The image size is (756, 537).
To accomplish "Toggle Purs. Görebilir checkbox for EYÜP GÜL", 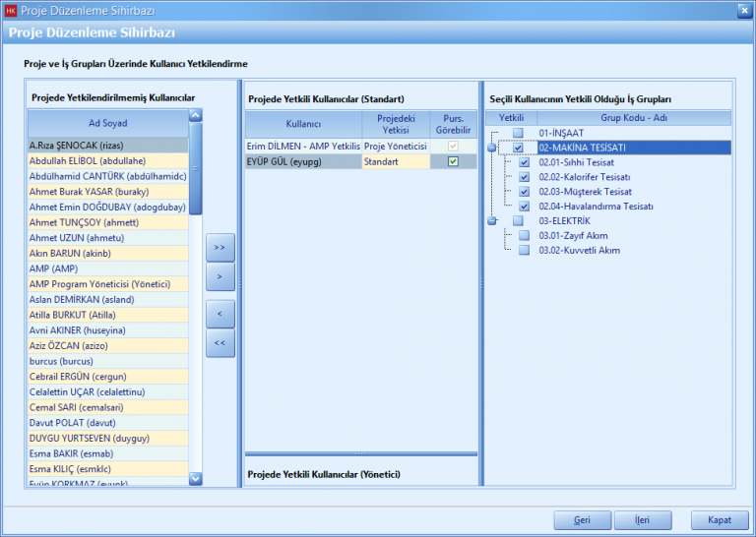I will coord(453,161).
